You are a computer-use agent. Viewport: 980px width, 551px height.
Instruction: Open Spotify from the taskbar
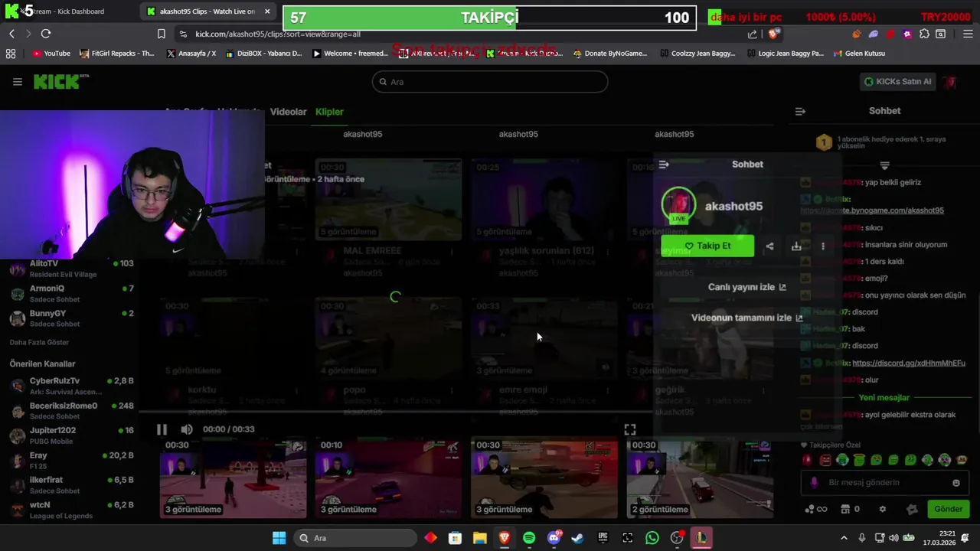pos(529,538)
